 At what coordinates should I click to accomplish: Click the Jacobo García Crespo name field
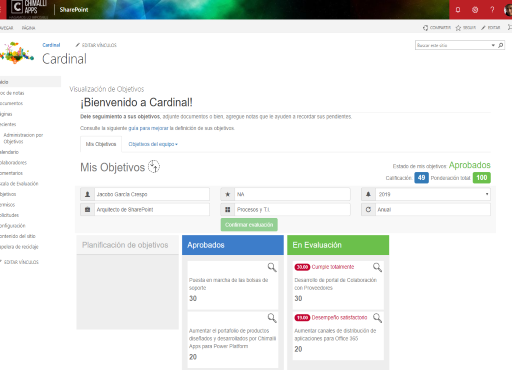(x=152, y=194)
